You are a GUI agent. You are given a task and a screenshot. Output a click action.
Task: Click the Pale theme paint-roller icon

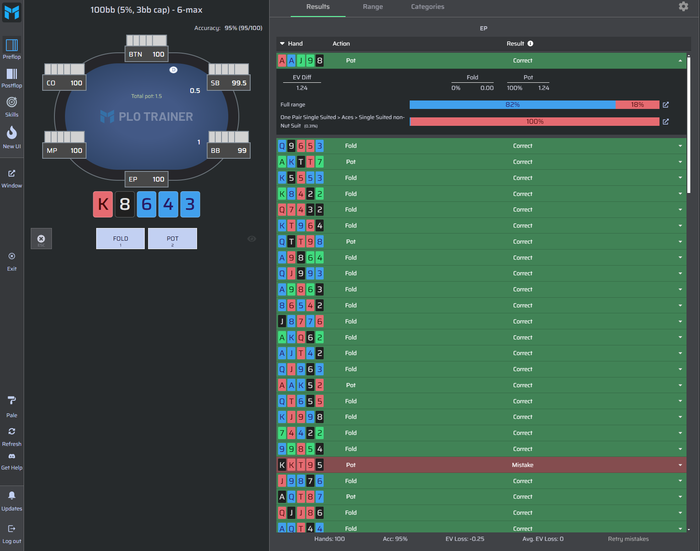point(12,401)
